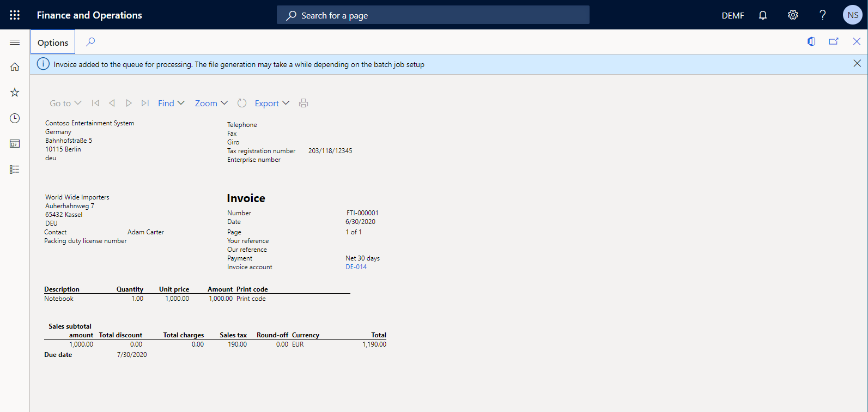Click the DEMF company selector
Image resolution: width=868 pixels, height=412 pixels.
[x=732, y=15]
